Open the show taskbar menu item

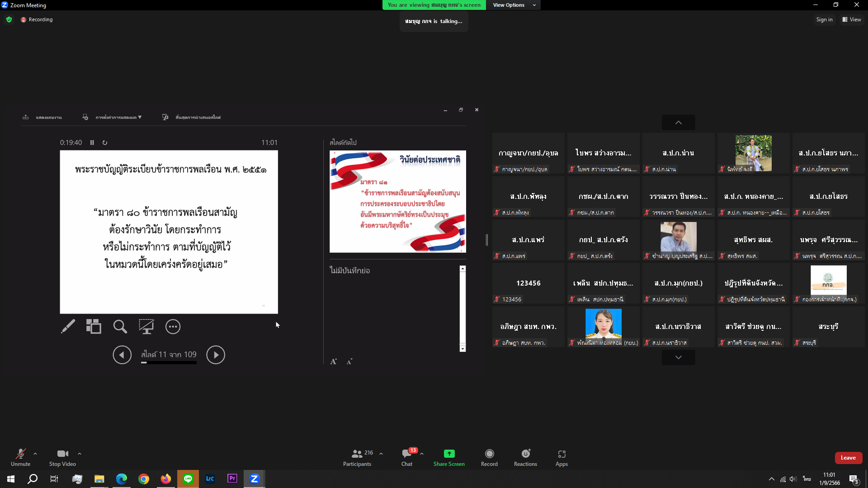(x=42, y=117)
